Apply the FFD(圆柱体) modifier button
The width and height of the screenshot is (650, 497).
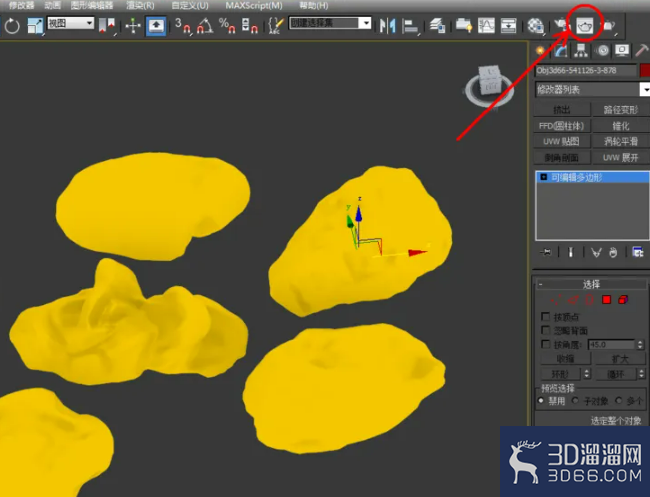click(562, 126)
